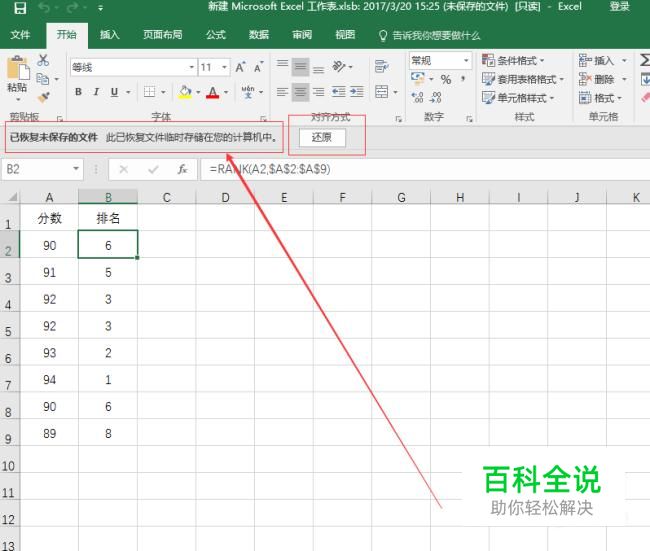Click the Cut scissors icon
This screenshot has width=650, height=551.
tap(43, 60)
